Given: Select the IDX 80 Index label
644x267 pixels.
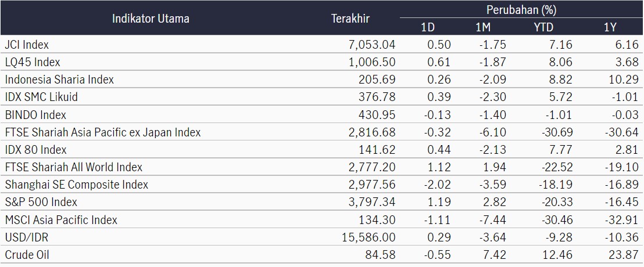Looking at the screenshot, I should click(35, 150).
